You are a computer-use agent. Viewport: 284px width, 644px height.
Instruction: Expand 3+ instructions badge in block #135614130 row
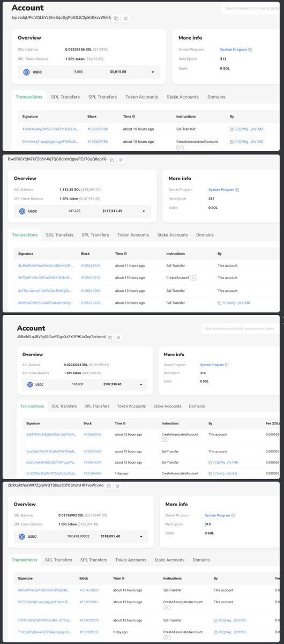pyautogui.click(x=193, y=277)
